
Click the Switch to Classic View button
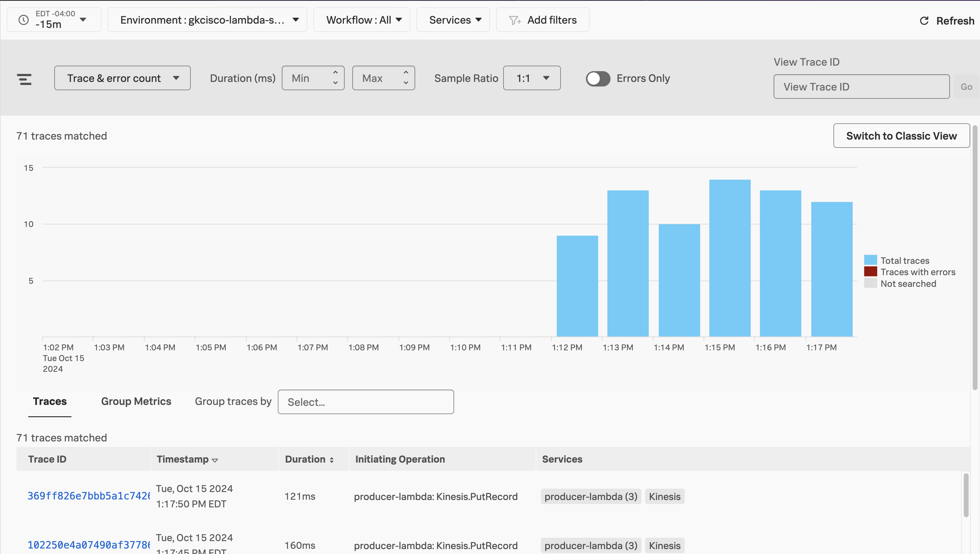pos(901,136)
